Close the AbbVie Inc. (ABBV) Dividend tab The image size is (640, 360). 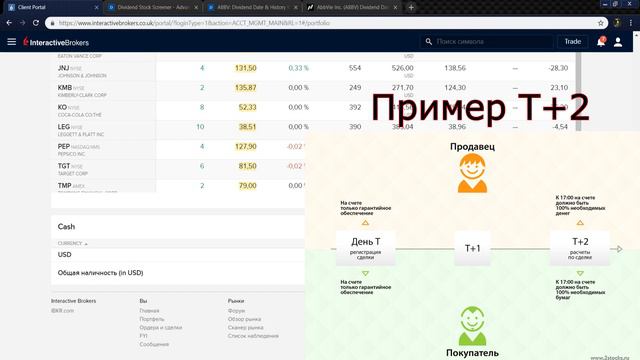coord(395,7)
